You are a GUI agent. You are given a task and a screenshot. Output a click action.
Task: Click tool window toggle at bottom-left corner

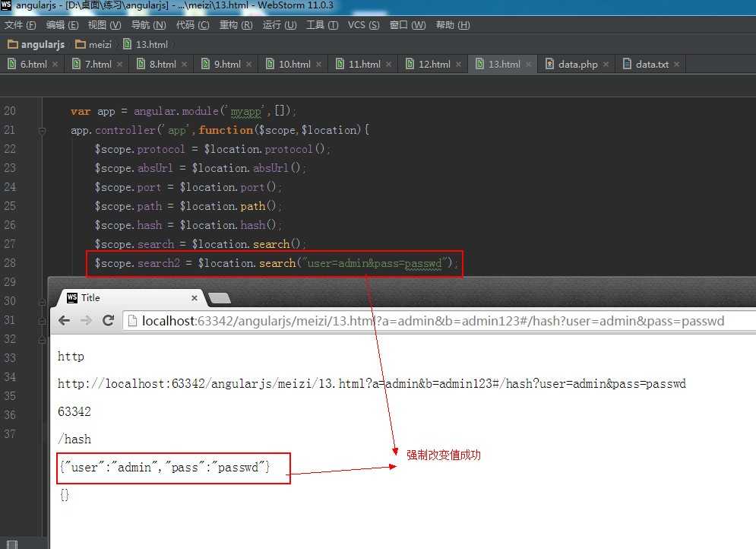[12, 544]
